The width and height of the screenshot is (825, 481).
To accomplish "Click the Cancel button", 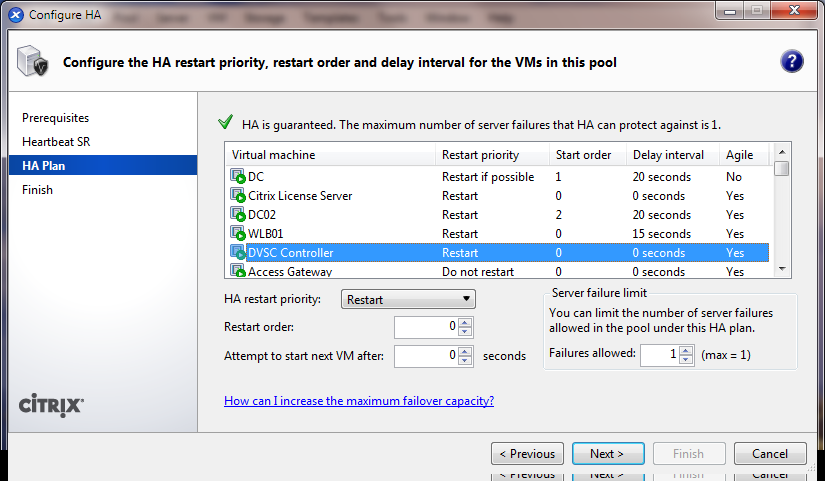I will tap(769, 454).
